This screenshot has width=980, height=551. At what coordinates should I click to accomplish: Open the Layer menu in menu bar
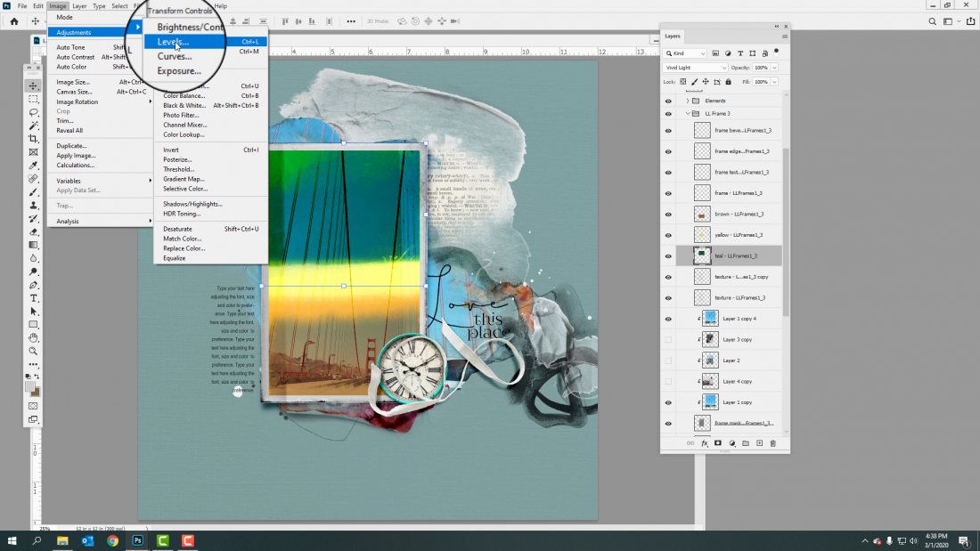click(79, 5)
